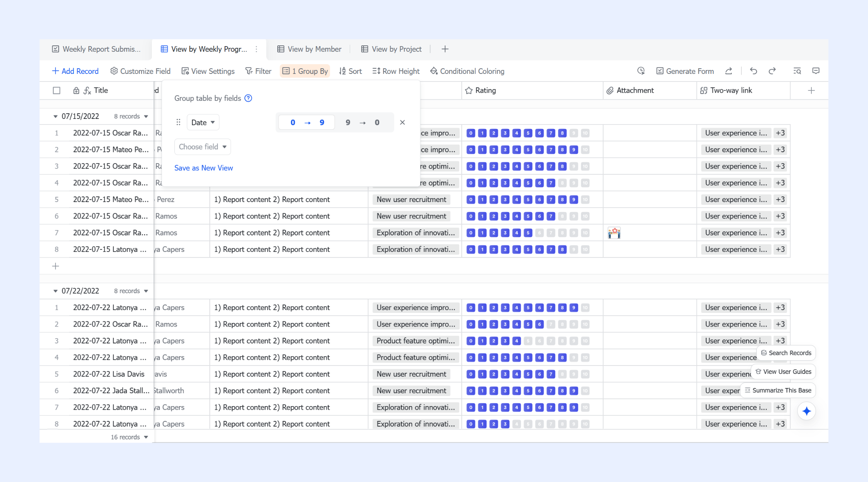The image size is (868, 482).
Task: Click Stallworth member cell
Action: 182,390
